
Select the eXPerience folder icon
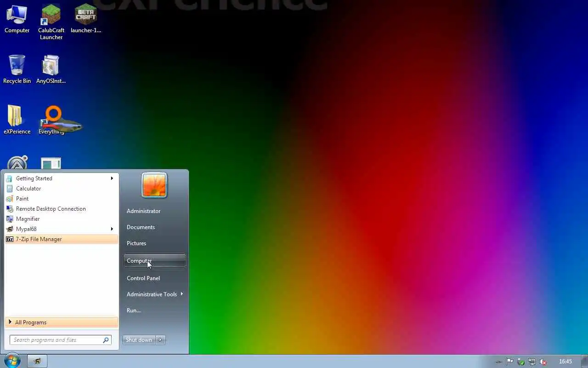17,120
